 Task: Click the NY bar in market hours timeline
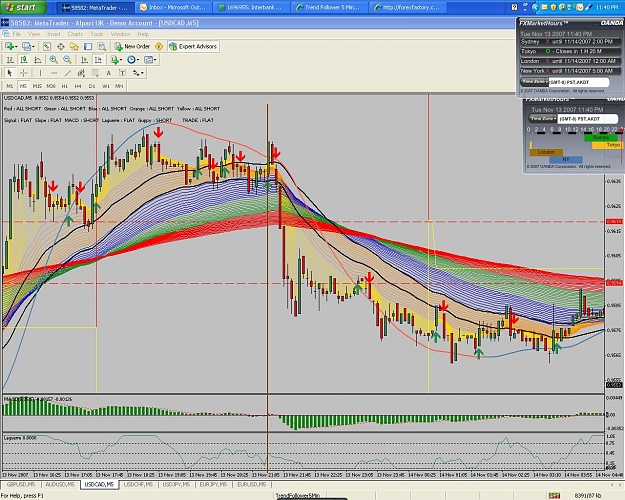566,159
